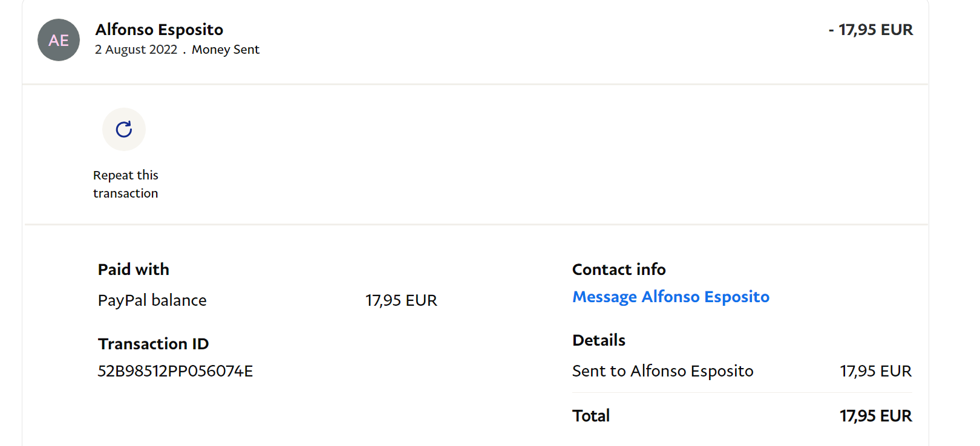The width and height of the screenshot is (980, 446).
Task: Click the Paid with heading
Action: pos(134,270)
